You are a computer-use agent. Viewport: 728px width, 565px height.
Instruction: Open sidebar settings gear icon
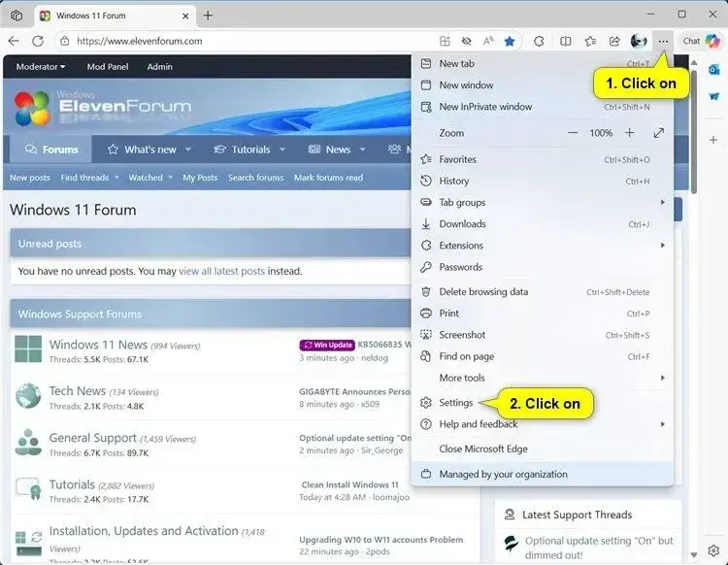pos(713,550)
